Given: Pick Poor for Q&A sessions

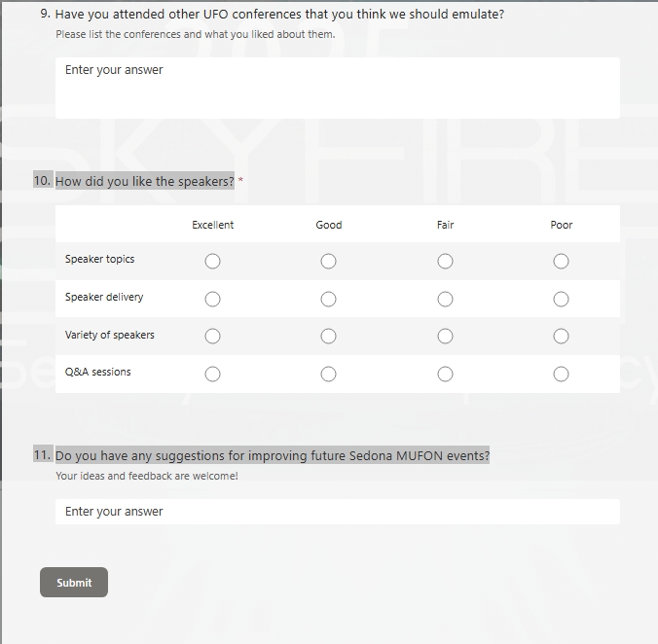Looking at the screenshot, I should (561, 374).
